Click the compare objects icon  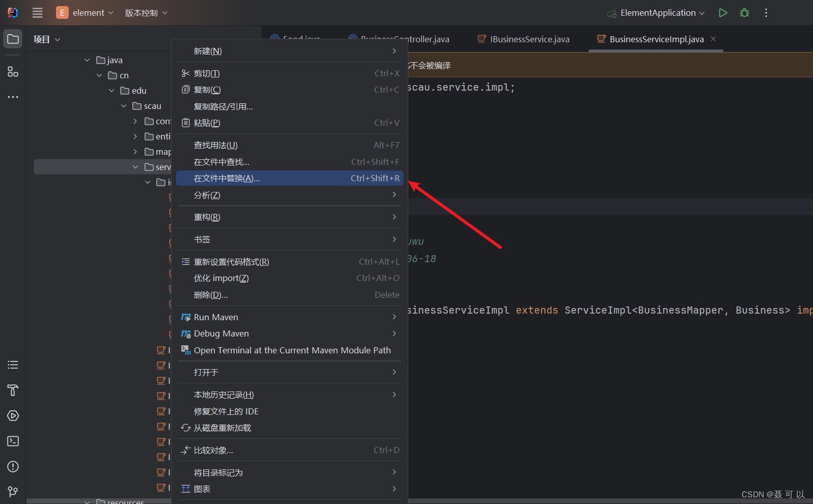(186, 450)
